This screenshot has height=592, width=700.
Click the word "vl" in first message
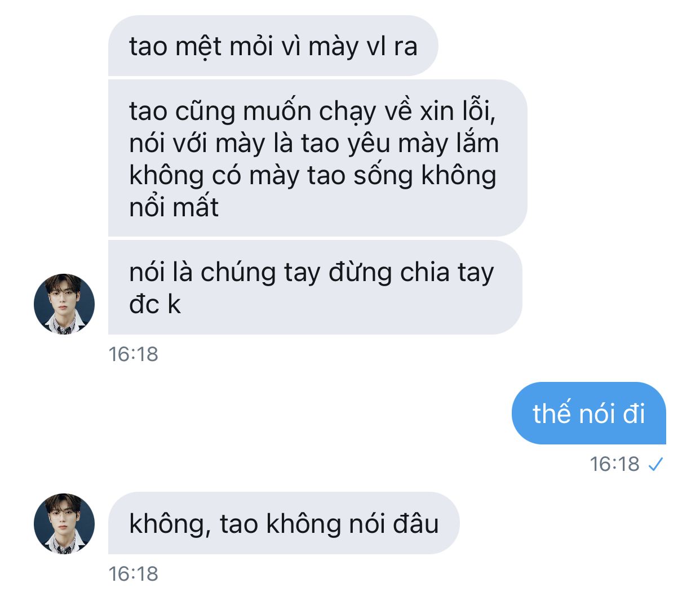pos(376,46)
